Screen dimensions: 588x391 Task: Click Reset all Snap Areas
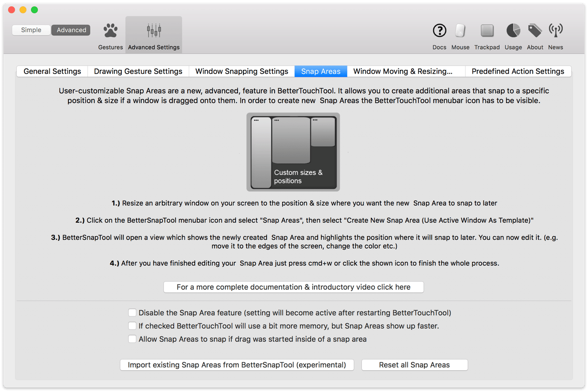point(414,365)
